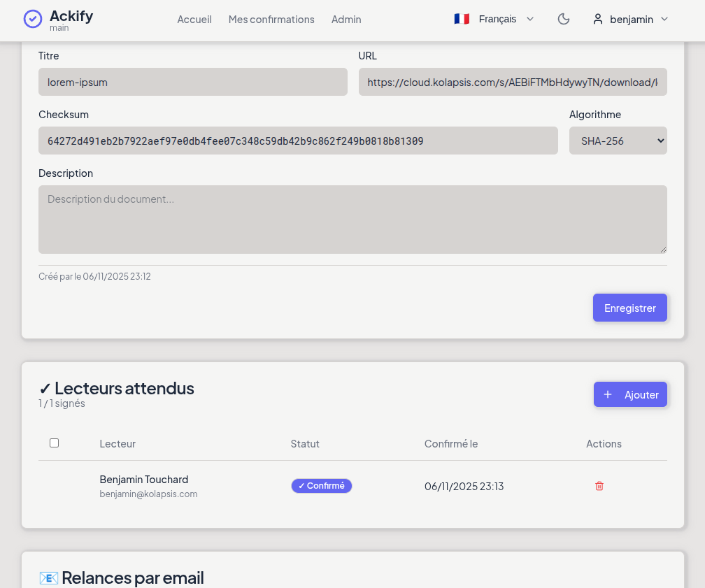Open Mes confirmations in the navbar

pos(271,20)
